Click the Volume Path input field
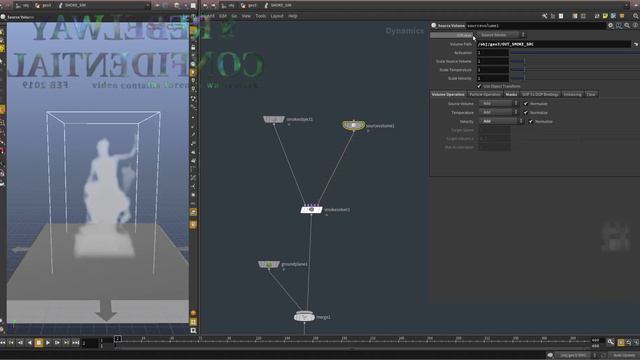The image size is (640, 360). (554, 44)
